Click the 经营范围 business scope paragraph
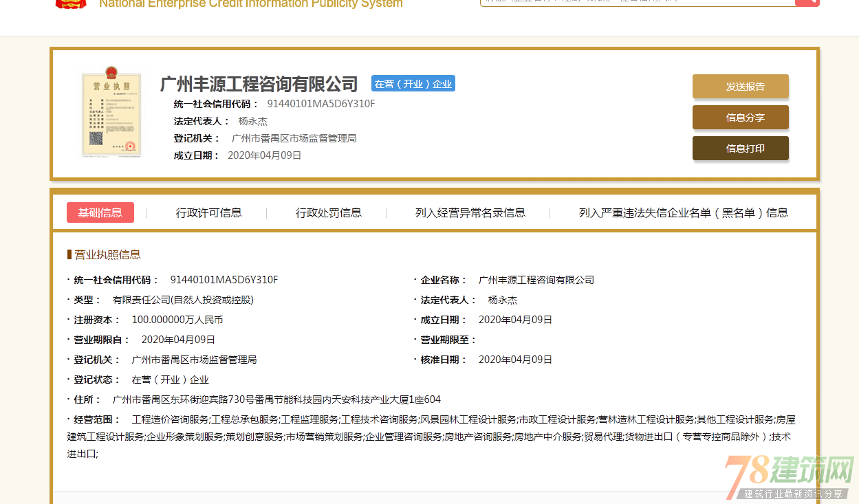The width and height of the screenshot is (859, 504). tap(431, 437)
